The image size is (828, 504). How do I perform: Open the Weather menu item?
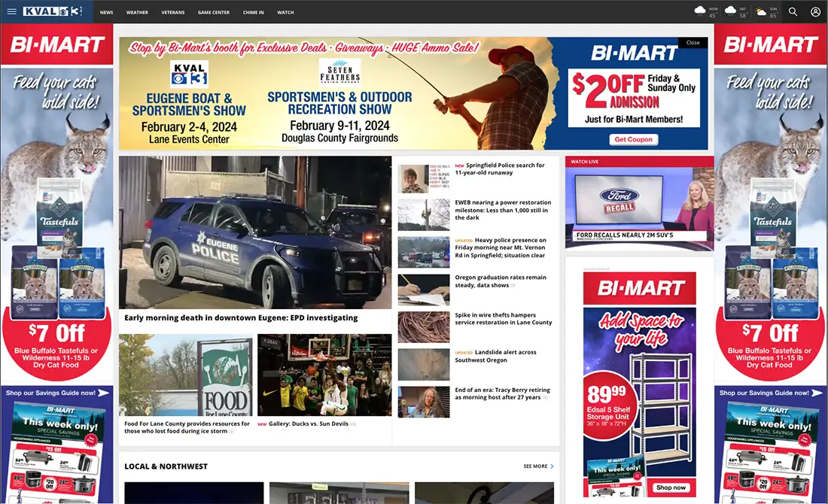pos(137,12)
